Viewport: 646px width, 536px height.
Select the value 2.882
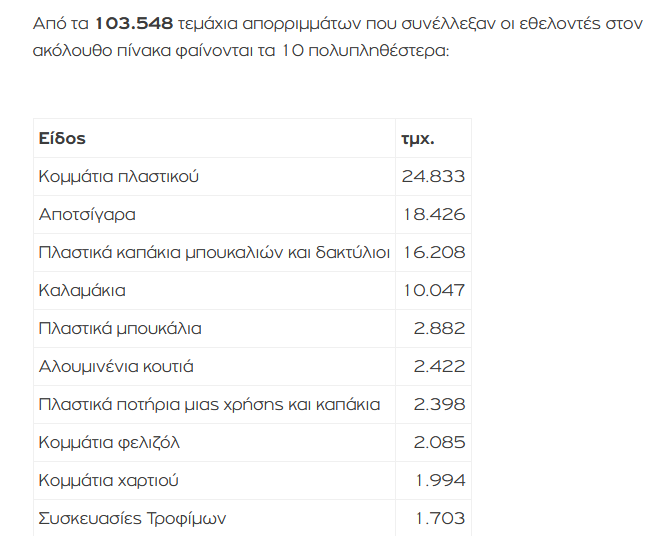coord(440,328)
